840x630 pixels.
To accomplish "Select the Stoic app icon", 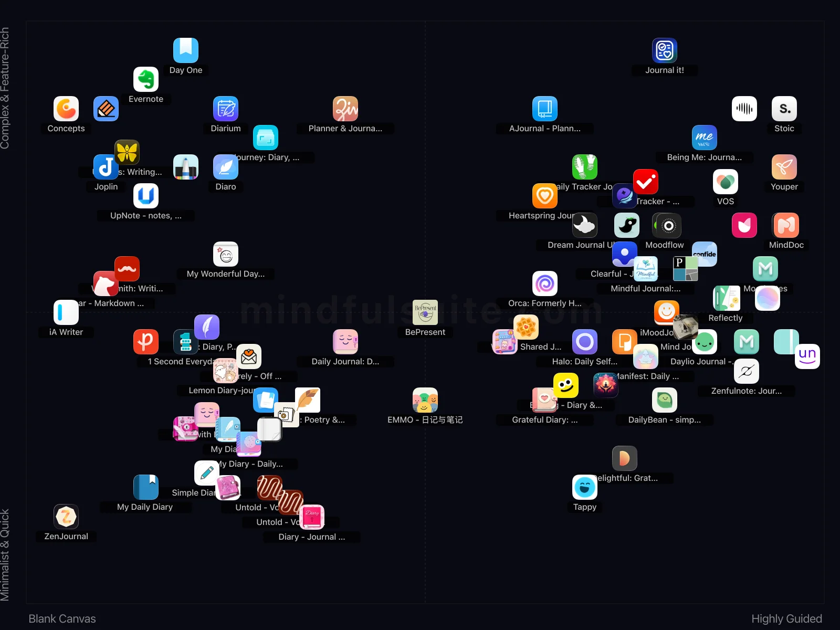I will [x=784, y=109].
